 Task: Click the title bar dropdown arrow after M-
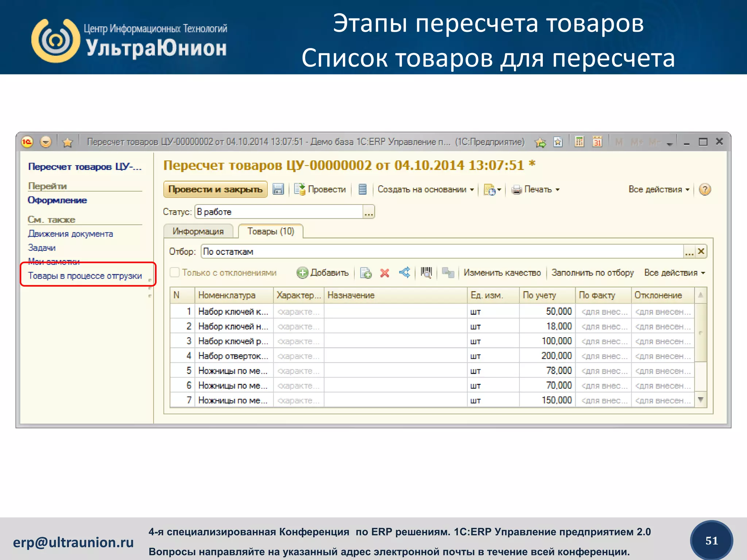669,143
